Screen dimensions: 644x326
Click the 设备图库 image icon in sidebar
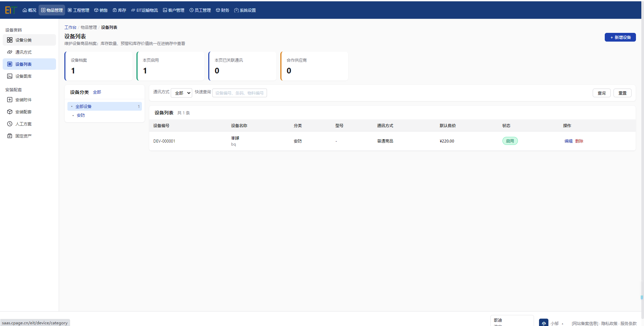click(x=10, y=76)
